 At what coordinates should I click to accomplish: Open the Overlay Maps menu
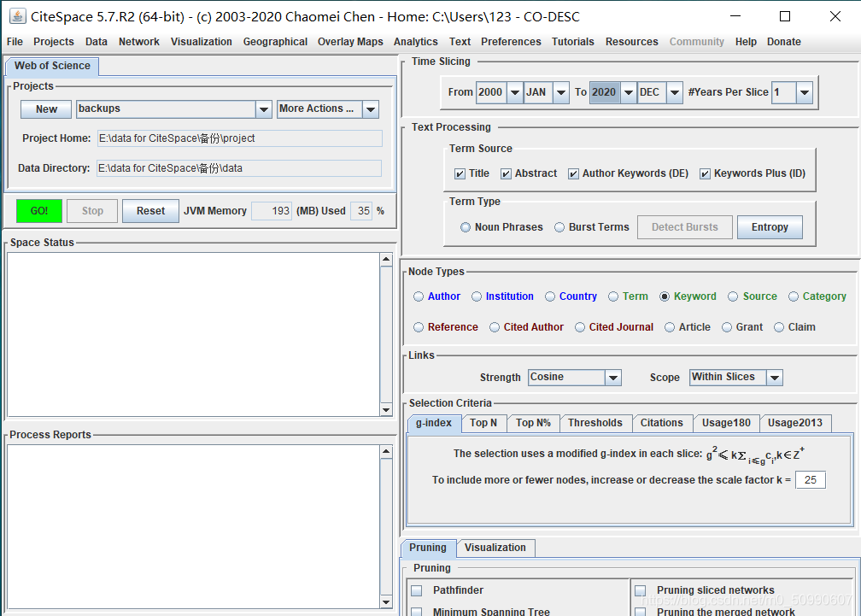pyautogui.click(x=350, y=42)
